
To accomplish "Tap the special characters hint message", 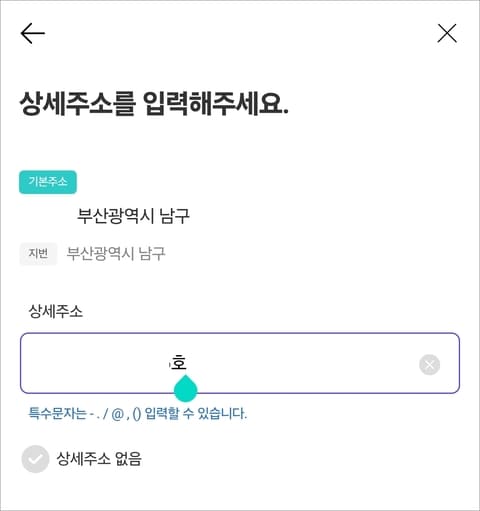I will (138, 414).
